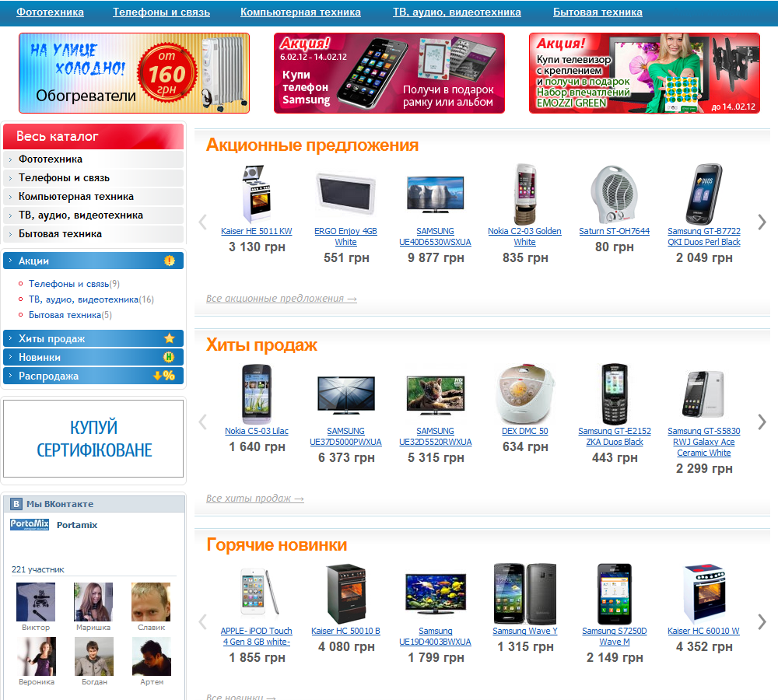The height and width of the screenshot is (700, 778).
Task: Click the next arrow in Горячие новинки carousel
Action: pyautogui.click(x=762, y=621)
